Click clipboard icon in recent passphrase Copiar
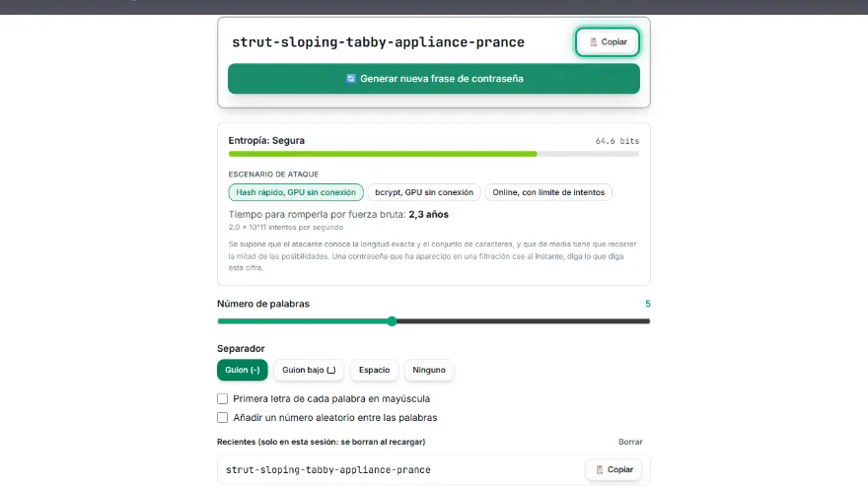Viewport: 868px width, 488px height. 600,469
